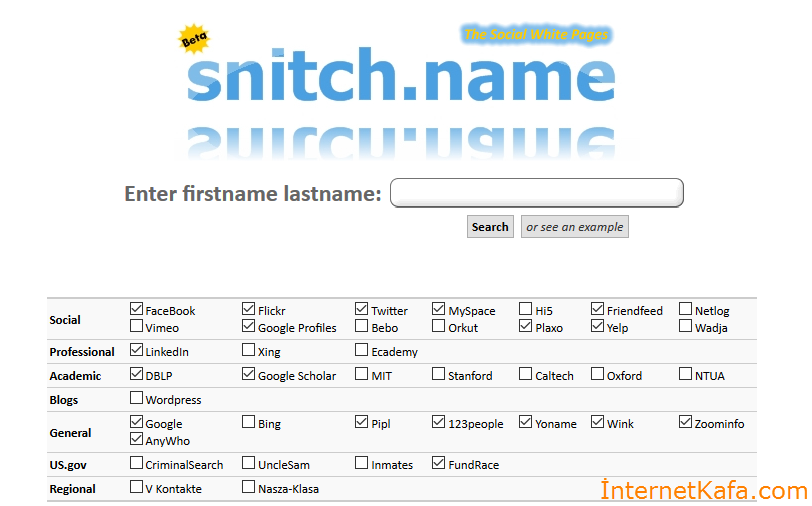Toggle the Twitter checkbox off

[361, 309]
